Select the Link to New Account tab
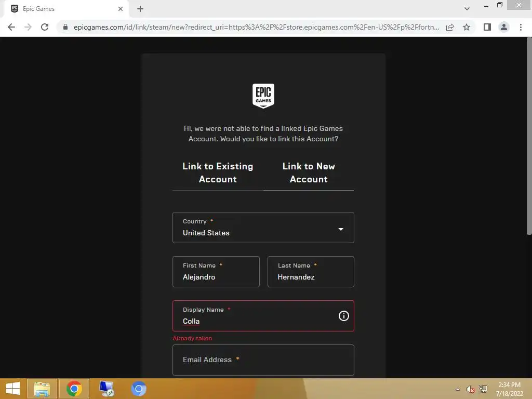 [309, 172]
